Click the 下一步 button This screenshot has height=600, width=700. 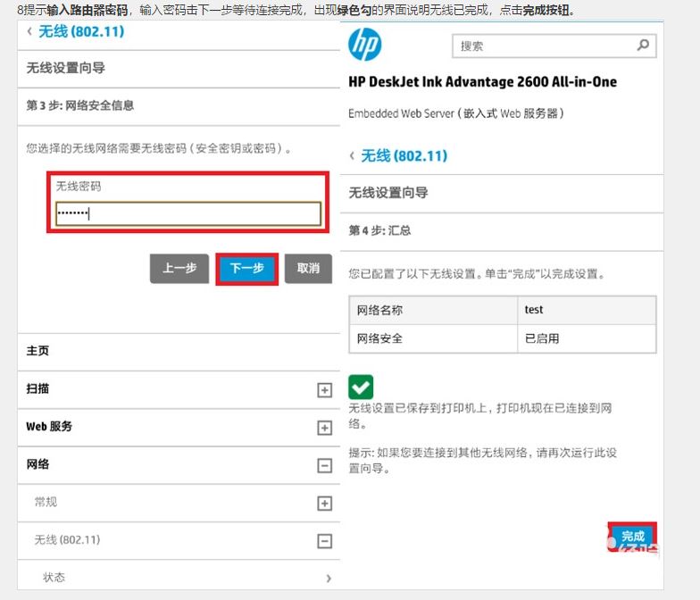246,268
